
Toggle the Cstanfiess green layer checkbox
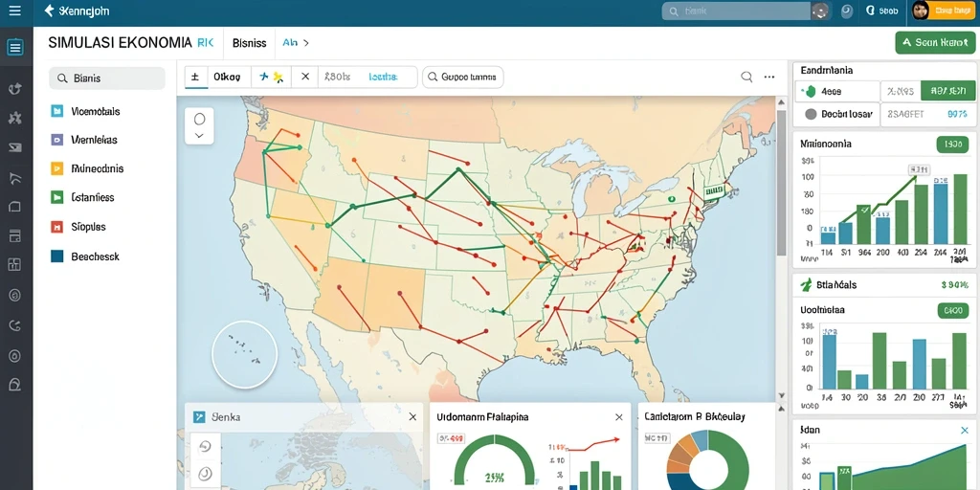56,197
